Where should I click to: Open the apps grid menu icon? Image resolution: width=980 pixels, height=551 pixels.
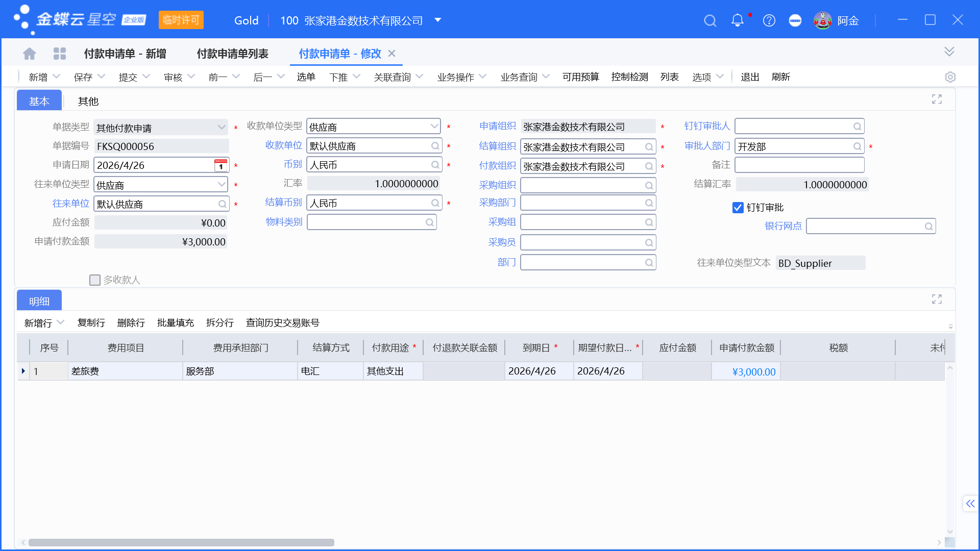(60, 54)
